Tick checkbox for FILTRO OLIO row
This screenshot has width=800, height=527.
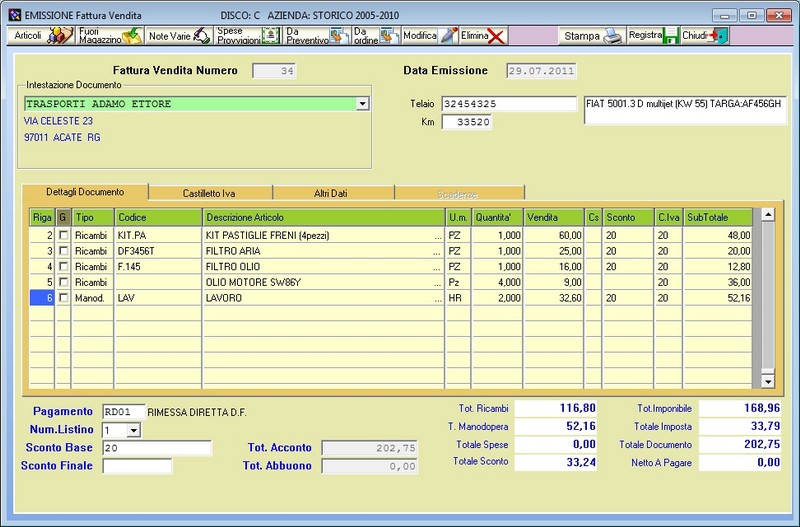tap(63, 266)
